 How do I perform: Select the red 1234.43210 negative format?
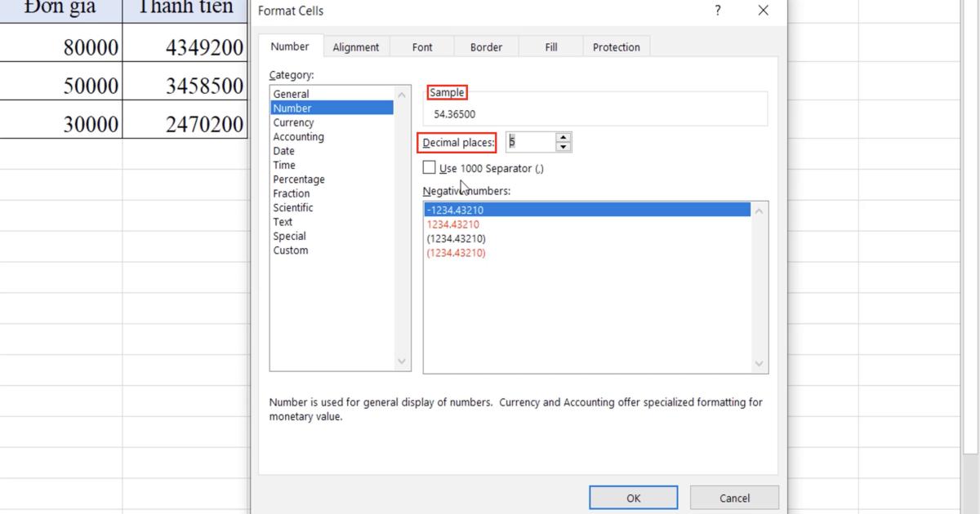(457, 224)
